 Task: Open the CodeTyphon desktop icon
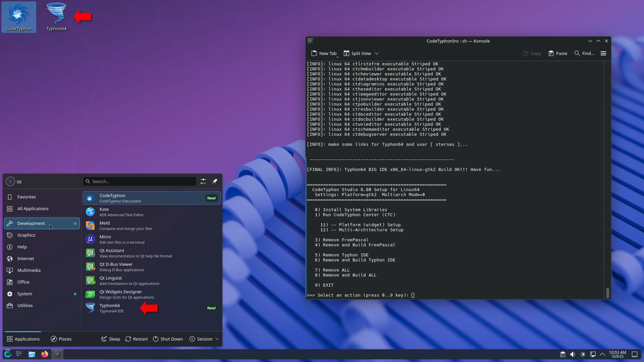click(x=18, y=17)
